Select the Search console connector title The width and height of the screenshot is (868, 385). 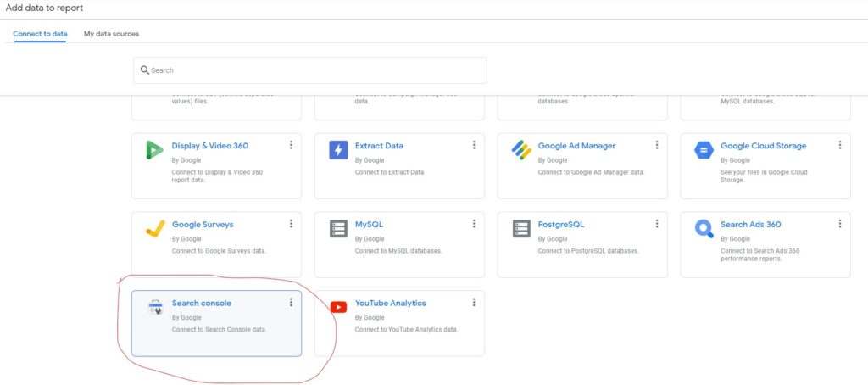pyautogui.click(x=202, y=303)
